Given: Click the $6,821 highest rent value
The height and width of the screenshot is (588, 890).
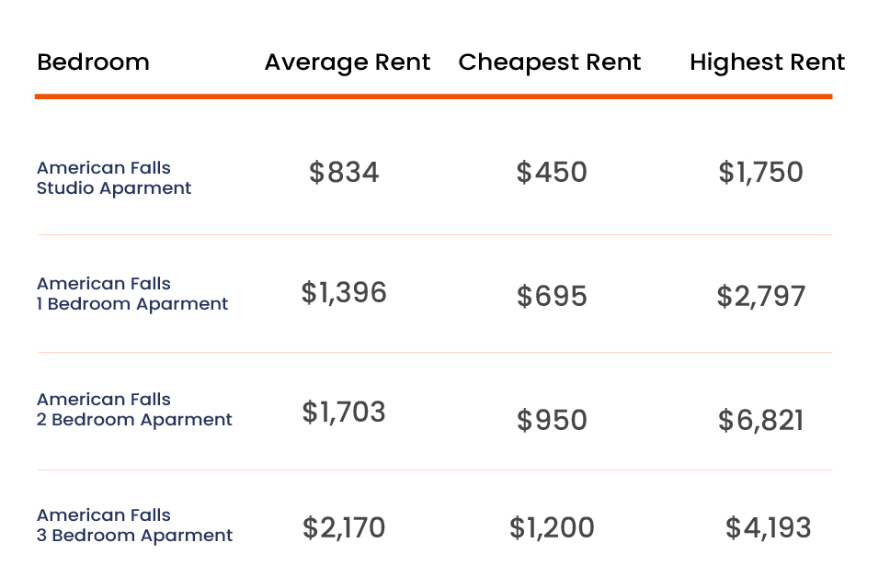Looking at the screenshot, I should click(760, 420).
